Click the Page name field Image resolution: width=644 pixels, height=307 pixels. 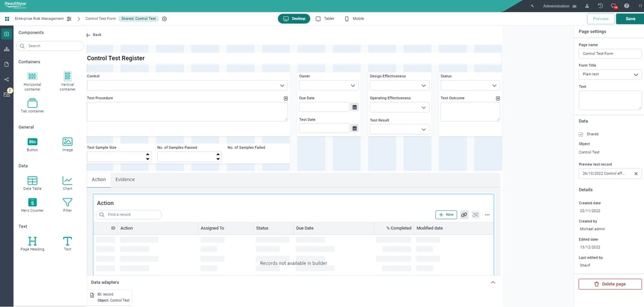tap(610, 54)
